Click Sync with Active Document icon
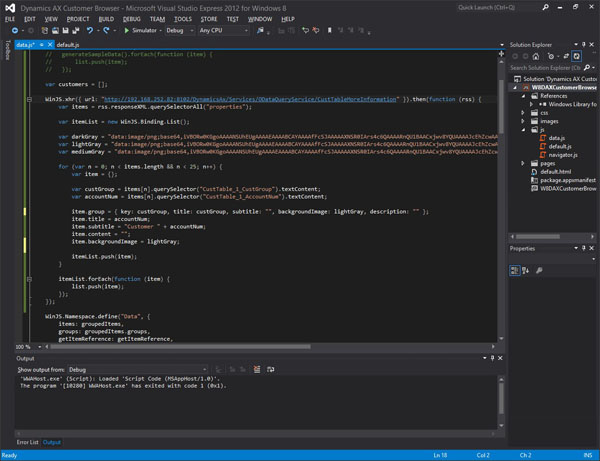Image resolution: width=600 pixels, height=461 pixels. point(566,57)
